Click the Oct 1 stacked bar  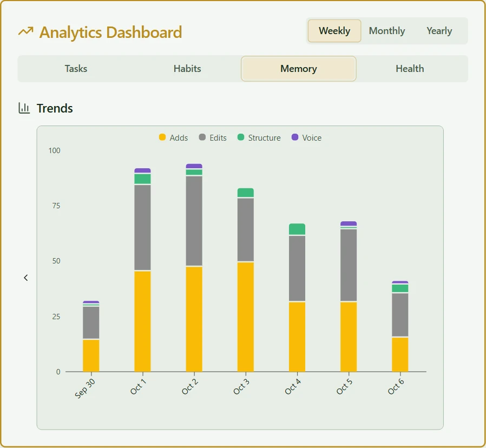[x=142, y=270]
